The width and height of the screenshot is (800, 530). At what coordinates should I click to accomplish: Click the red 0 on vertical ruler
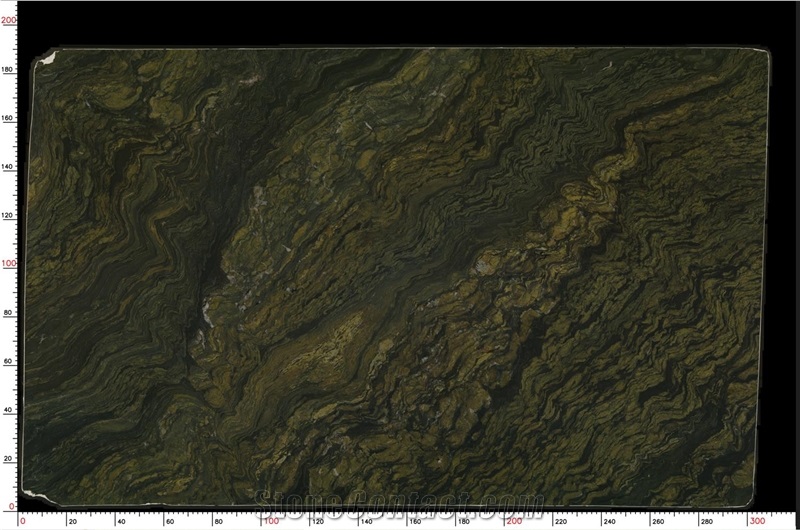12,506
